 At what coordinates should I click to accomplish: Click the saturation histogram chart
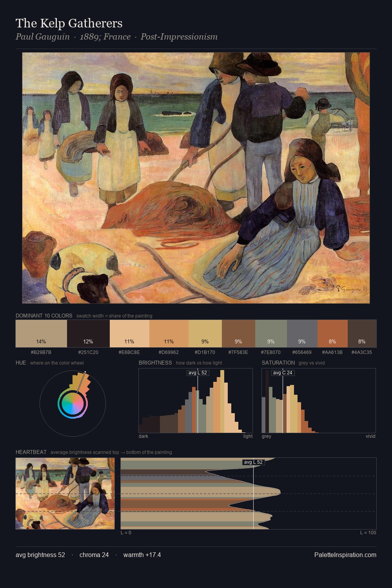click(319, 401)
